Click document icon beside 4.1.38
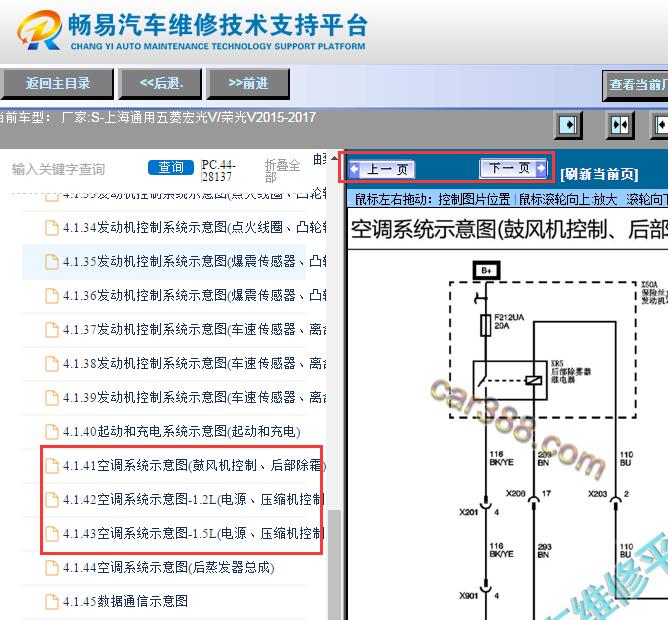 [52, 364]
